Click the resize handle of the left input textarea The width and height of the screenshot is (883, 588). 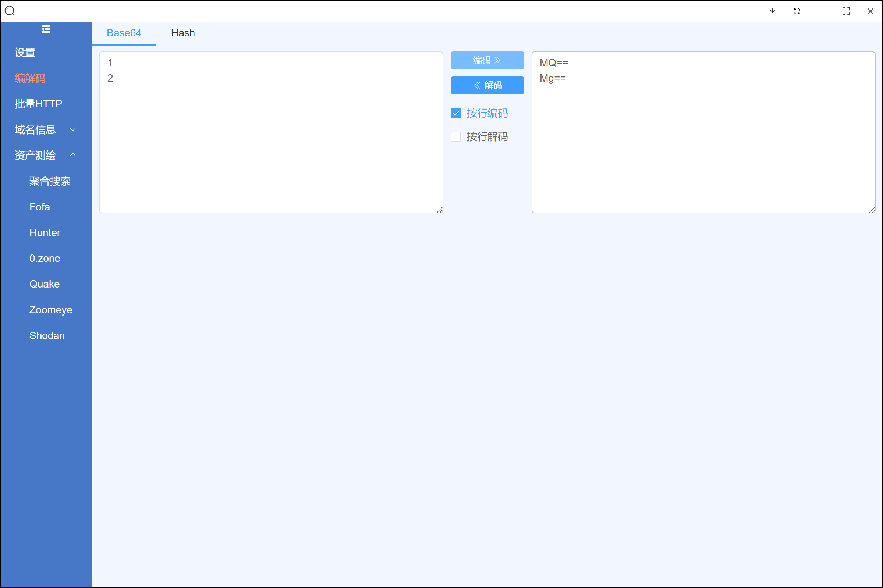coord(440,210)
